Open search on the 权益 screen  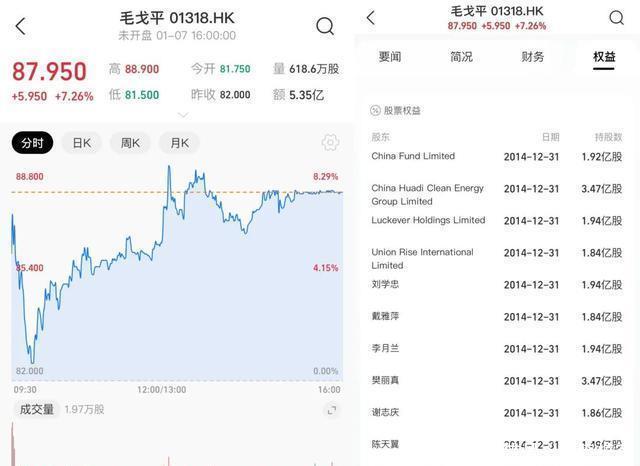(617, 18)
